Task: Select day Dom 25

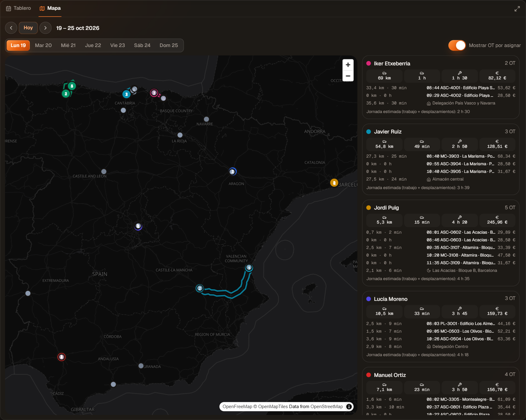Action: [x=169, y=46]
